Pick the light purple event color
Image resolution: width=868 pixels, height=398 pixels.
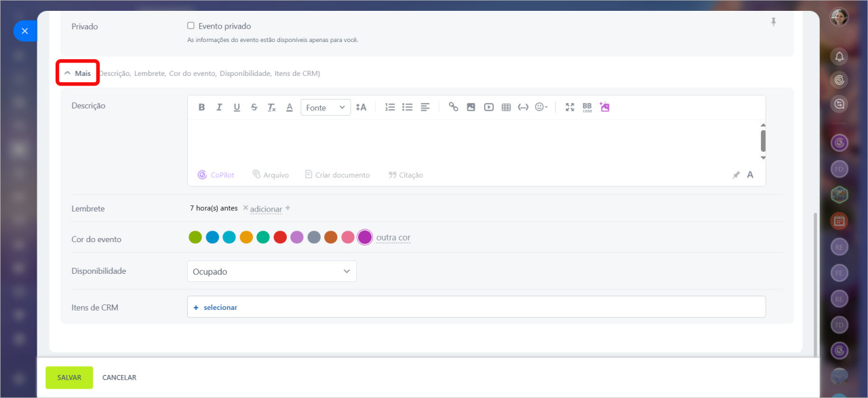(x=297, y=237)
